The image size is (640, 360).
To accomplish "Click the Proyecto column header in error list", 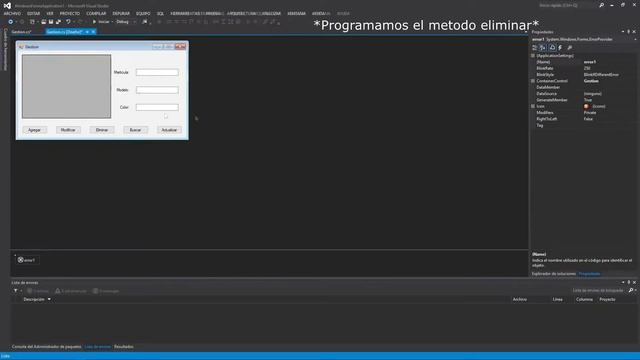I will pos(607,299).
